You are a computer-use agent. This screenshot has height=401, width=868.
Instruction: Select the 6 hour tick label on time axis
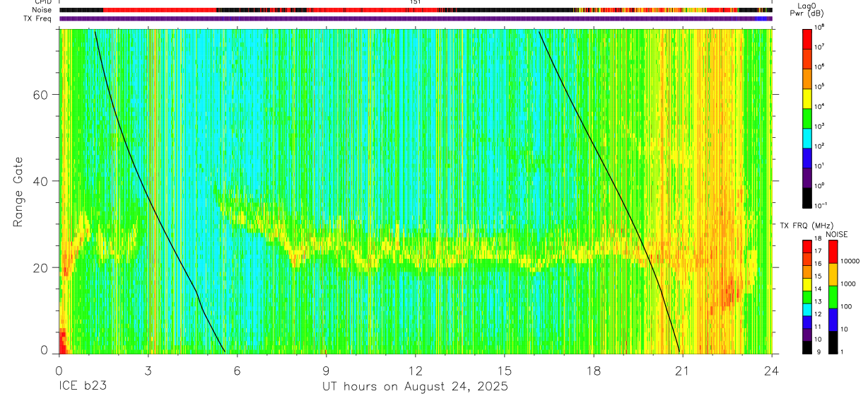coord(237,371)
